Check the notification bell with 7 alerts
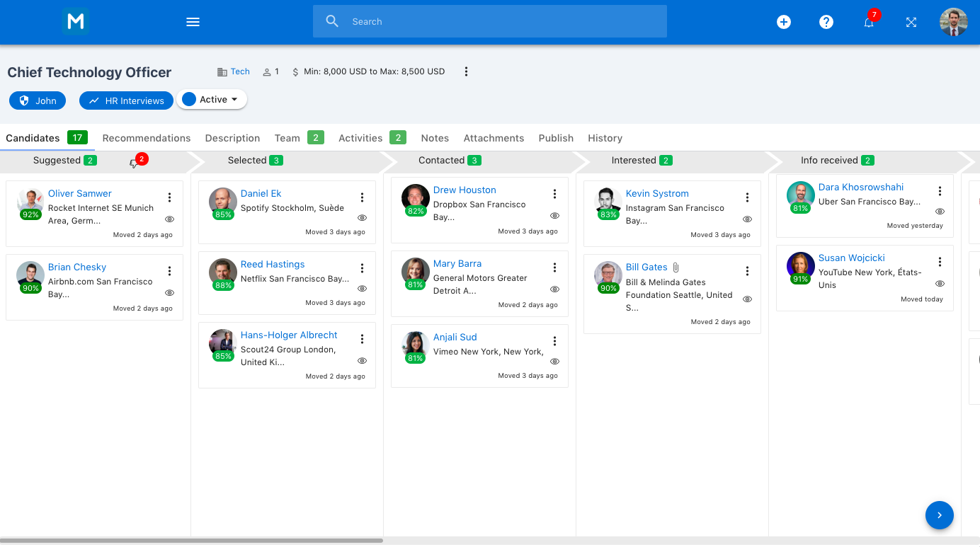Screen dimensions: 980x547 point(869,22)
